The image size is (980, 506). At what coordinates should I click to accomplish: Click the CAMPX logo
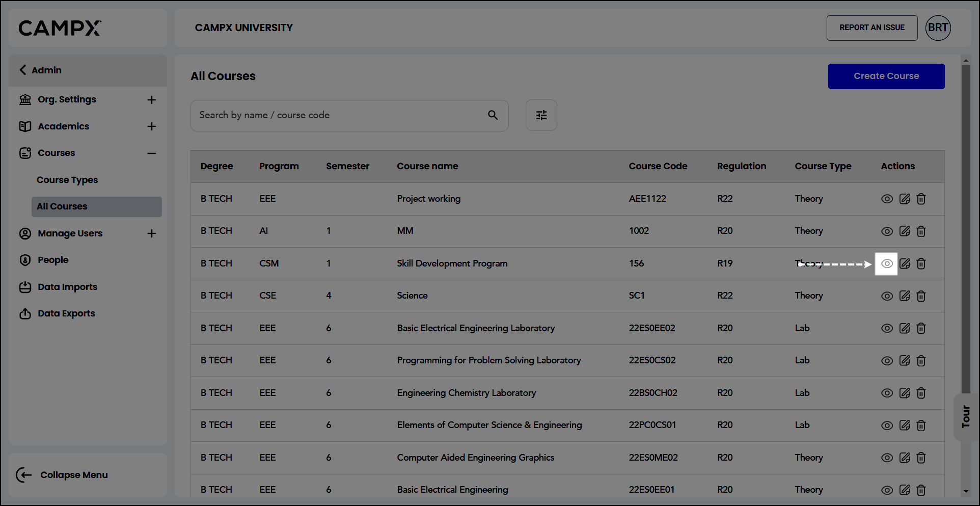(60, 28)
